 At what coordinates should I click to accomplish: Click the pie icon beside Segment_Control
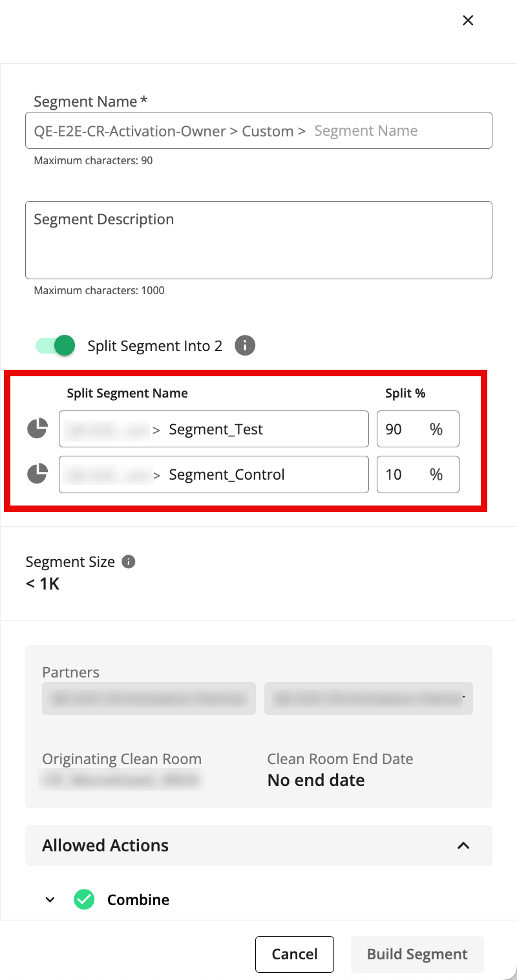click(x=37, y=474)
